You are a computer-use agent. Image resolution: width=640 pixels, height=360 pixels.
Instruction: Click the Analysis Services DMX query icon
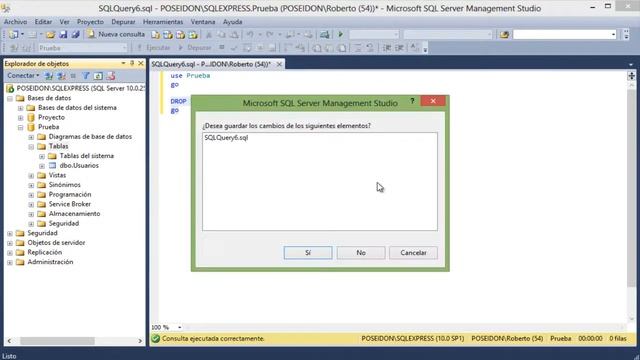click(x=180, y=35)
